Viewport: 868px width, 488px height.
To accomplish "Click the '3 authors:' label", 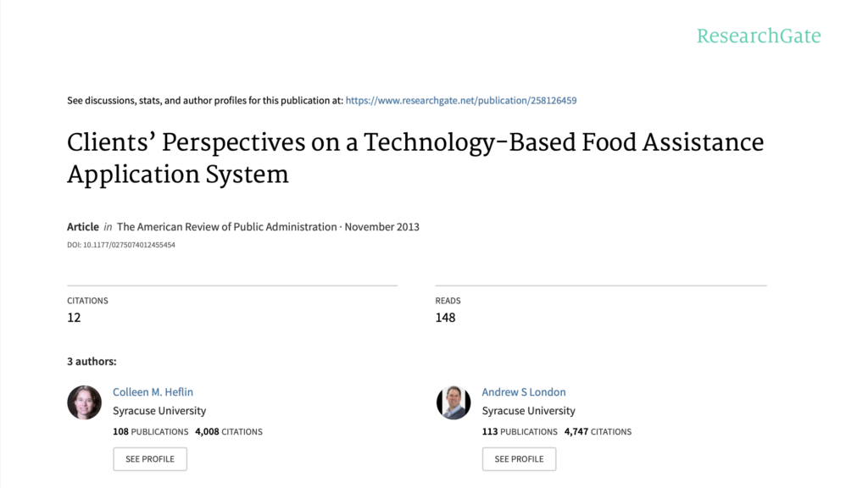I will coord(92,362).
